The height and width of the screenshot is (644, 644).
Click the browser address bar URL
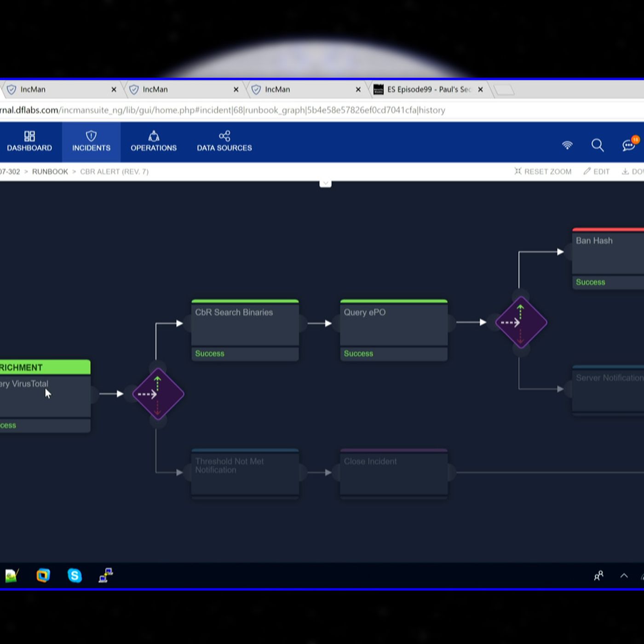[253, 110]
